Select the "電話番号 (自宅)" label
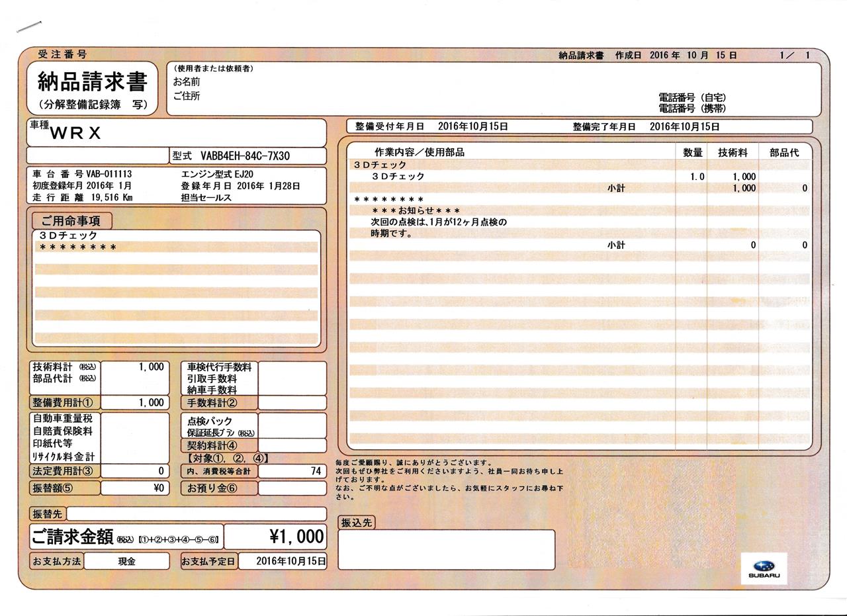The image size is (847, 616). (691, 98)
